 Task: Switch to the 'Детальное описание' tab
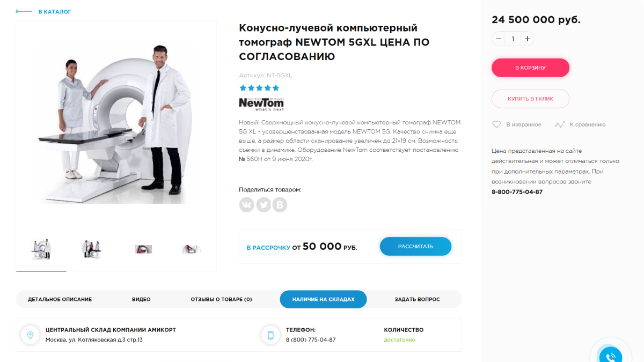pos(60,299)
